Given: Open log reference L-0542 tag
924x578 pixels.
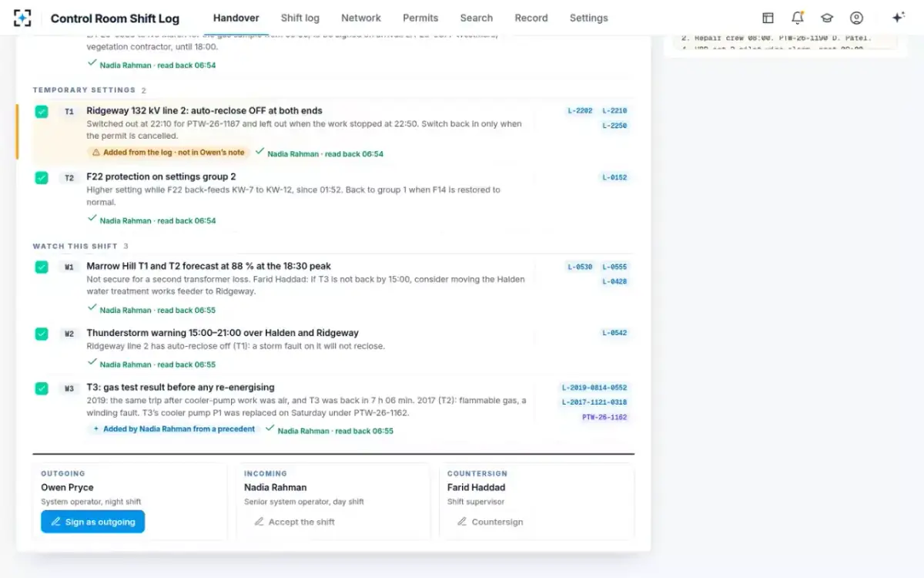Looking at the screenshot, I should click(x=614, y=333).
